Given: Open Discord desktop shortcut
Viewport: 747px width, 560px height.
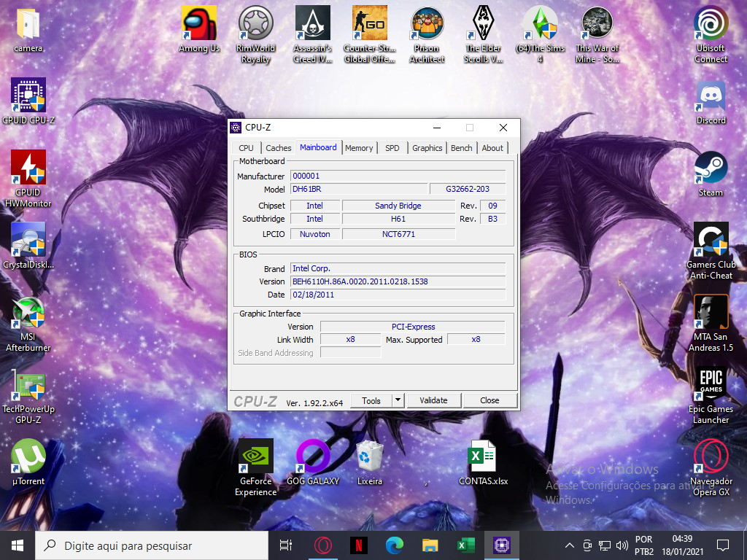Looking at the screenshot, I should pos(711,102).
